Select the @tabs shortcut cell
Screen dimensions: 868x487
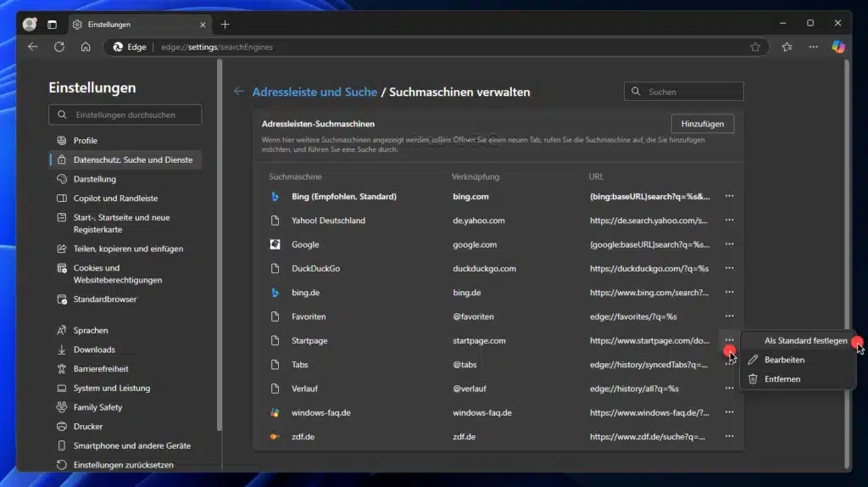465,365
